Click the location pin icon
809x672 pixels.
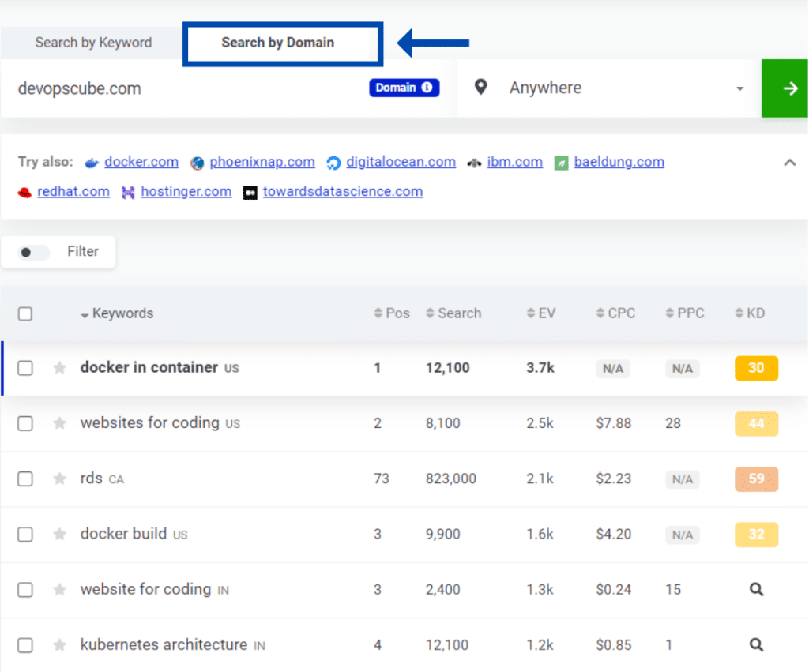pos(481,88)
